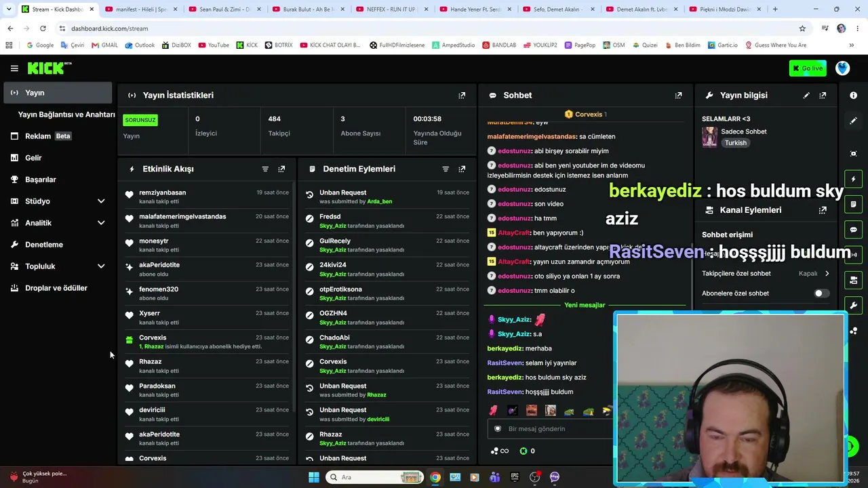This screenshot has height=488, width=868.
Task: Click the taskbar Ara search box
Action: click(374, 477)
